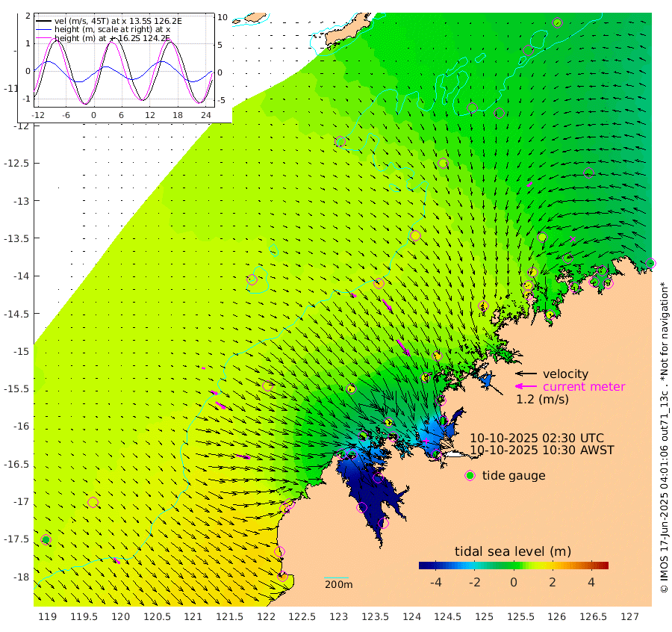Select tide gauge circle near 12.5S 124.4E
This screenshot has width=672, height=632.
[443, 164]
